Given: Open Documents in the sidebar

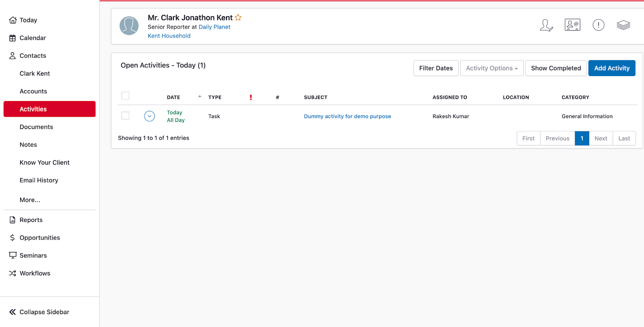Looking at the screenshot, I should pos(36,127).
